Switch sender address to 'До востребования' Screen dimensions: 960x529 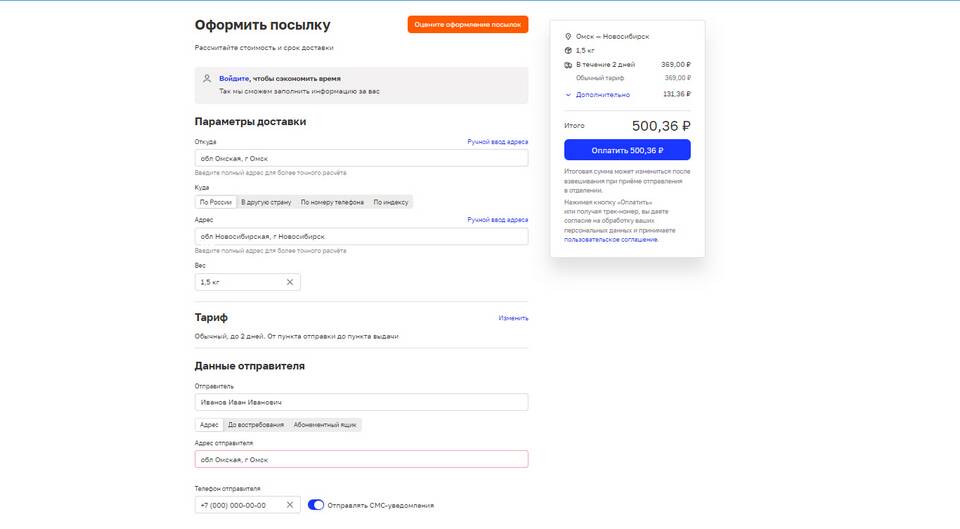pos(256,425)
